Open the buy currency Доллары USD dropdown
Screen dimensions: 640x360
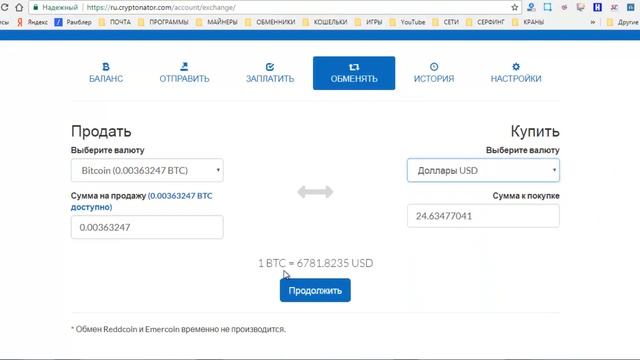coord(483,170)
